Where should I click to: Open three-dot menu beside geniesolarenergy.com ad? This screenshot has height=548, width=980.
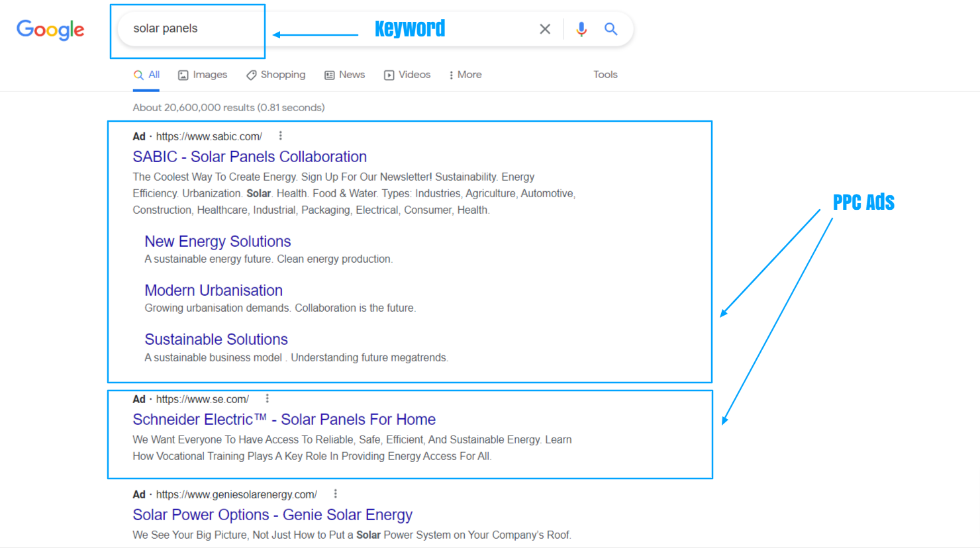tap(336, 494)
